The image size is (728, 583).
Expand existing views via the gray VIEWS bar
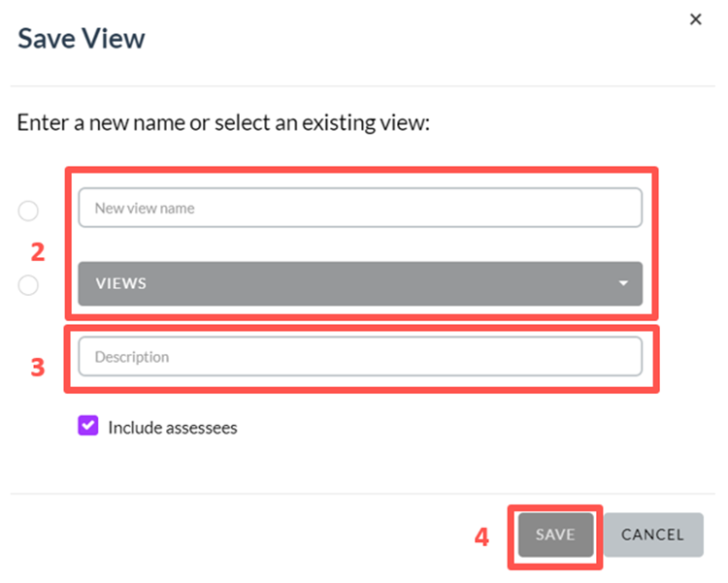360,283
